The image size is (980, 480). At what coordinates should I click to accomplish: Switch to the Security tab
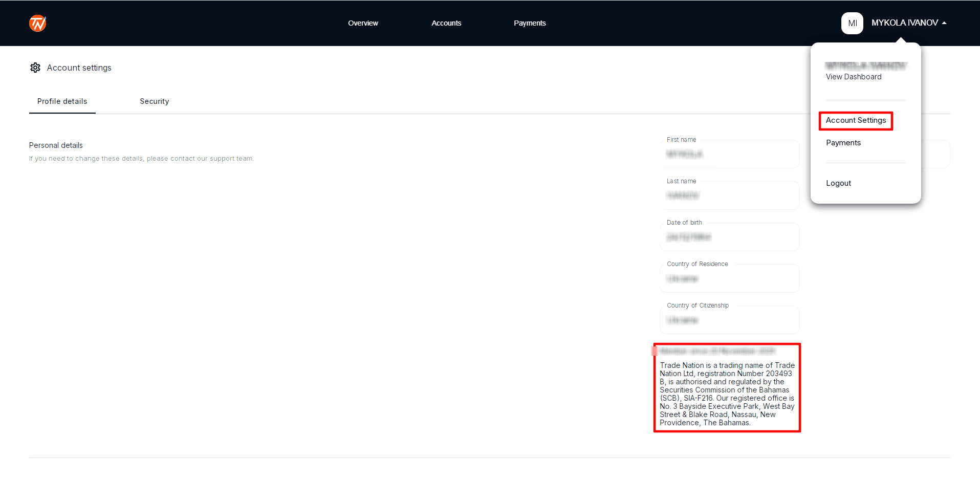point(155,101)
